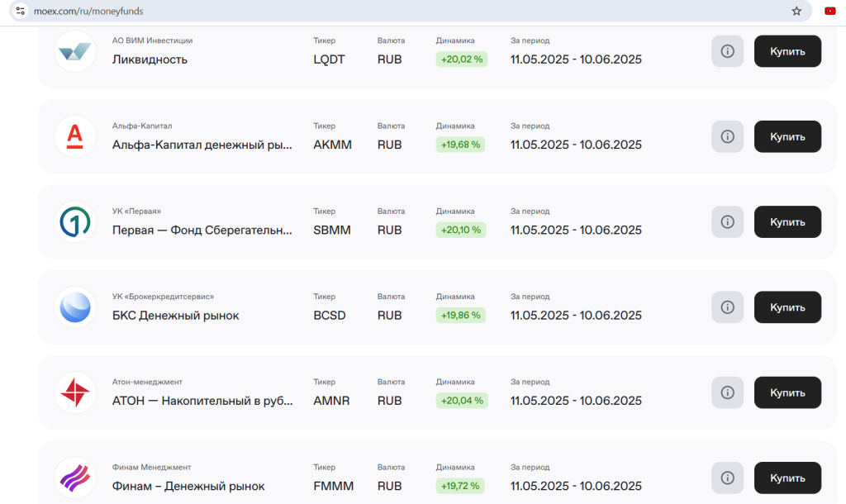Click the ATON management logo
Image resolution: width=846 pixels, height=504 pixels.
pos(75,392)
